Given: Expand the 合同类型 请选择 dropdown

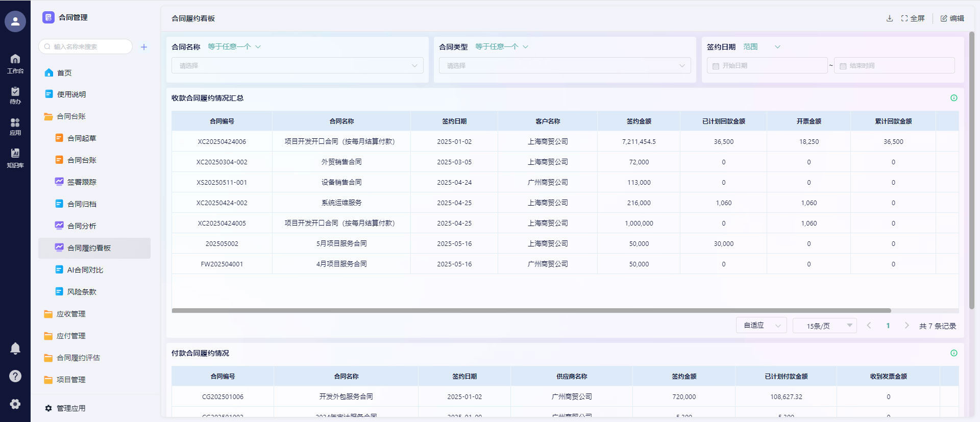Looking at the screenshot, I should pyautogui.click(x=565, y=66).
